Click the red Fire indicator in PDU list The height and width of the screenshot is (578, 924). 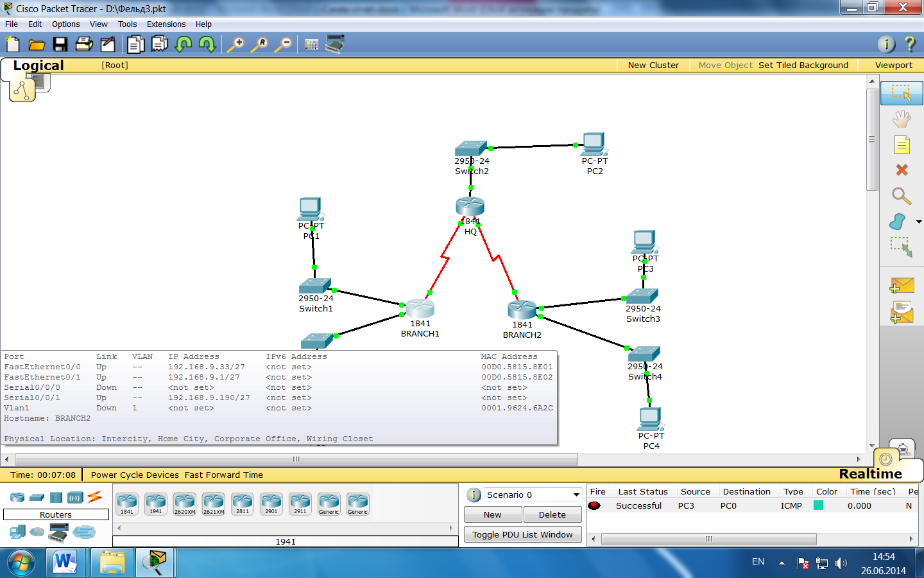594,505
